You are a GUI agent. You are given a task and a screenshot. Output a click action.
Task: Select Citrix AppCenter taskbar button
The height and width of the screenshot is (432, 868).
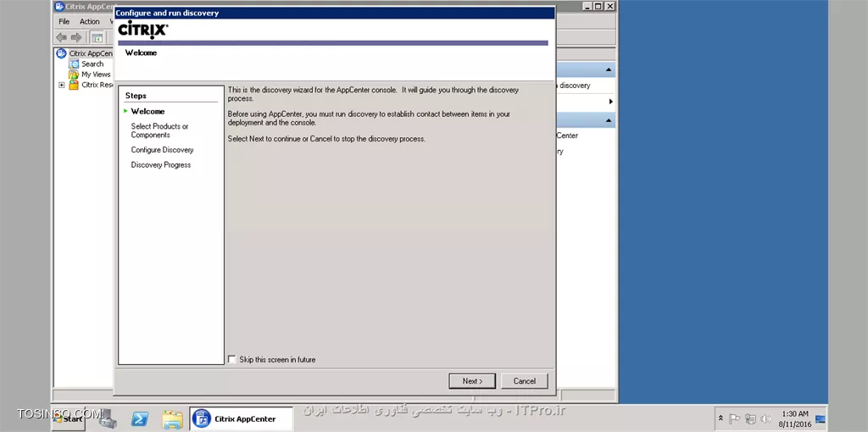(241, 418)
